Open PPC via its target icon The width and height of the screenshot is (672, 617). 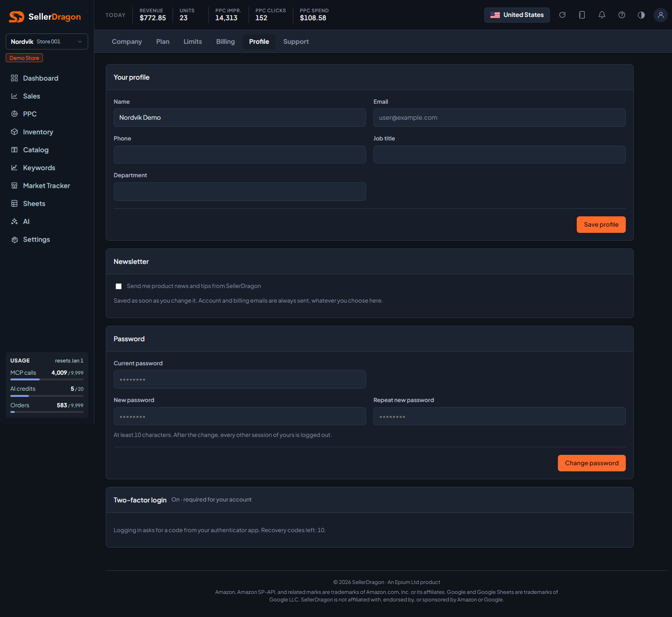click(15, 114)
